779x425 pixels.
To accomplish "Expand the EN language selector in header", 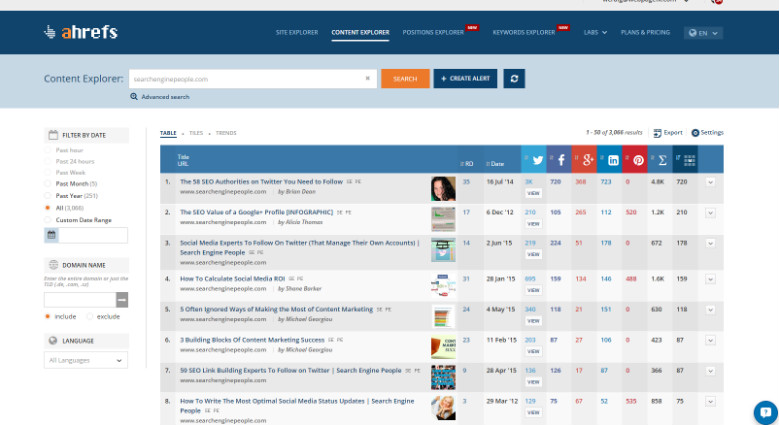I will [703, 33].
